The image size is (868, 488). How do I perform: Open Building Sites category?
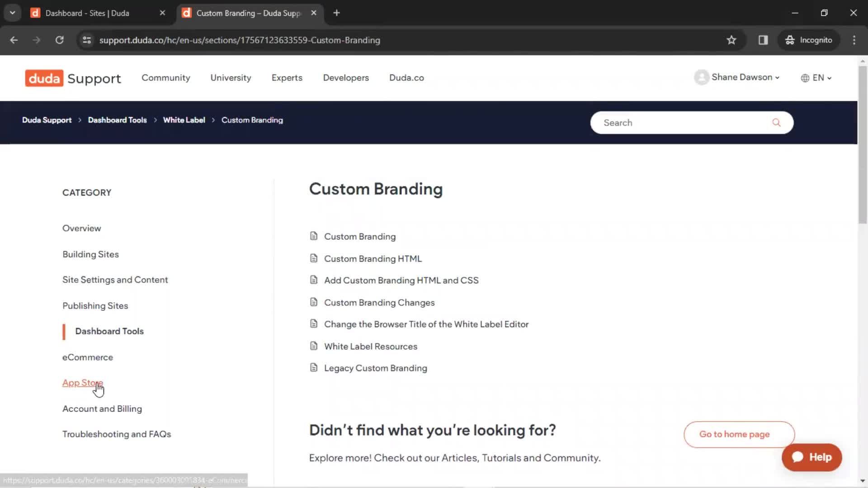click(90, 254)
